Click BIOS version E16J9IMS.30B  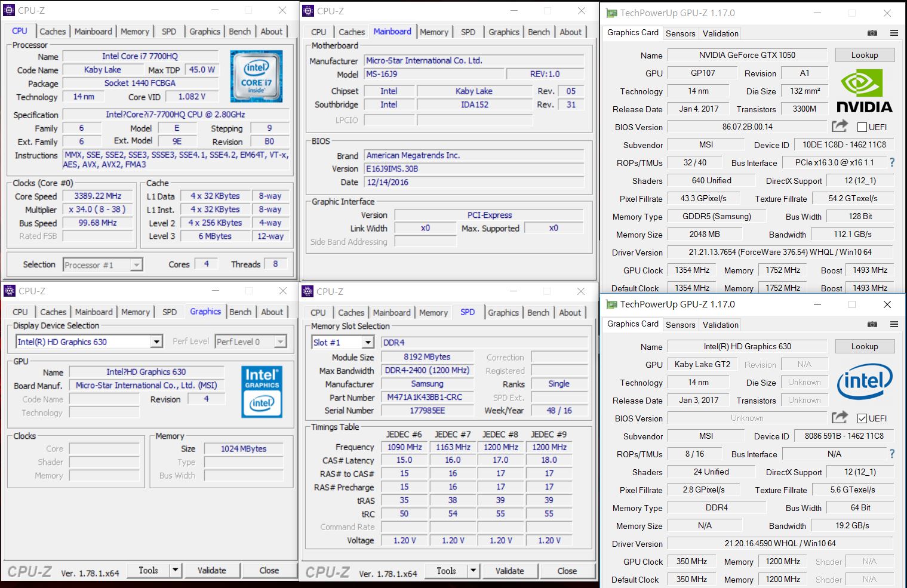tap(475, 168)
